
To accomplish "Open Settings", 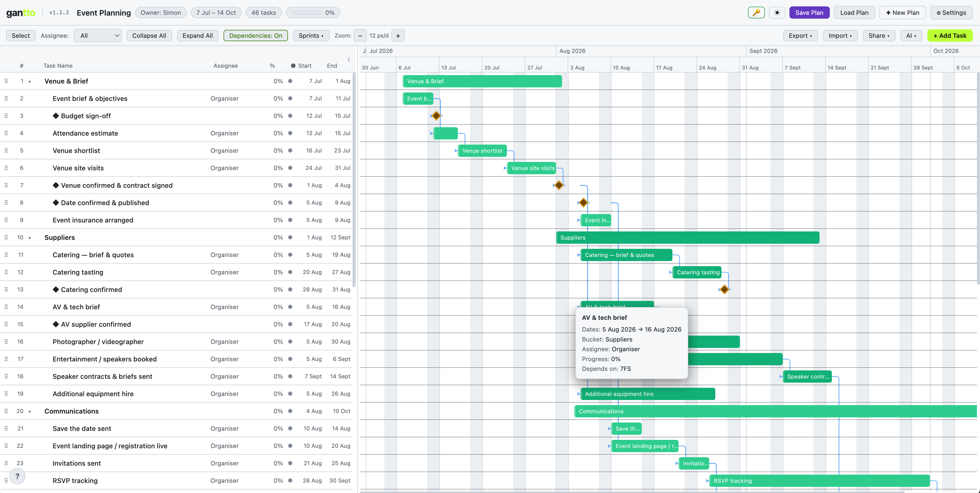I will [951, 13].
